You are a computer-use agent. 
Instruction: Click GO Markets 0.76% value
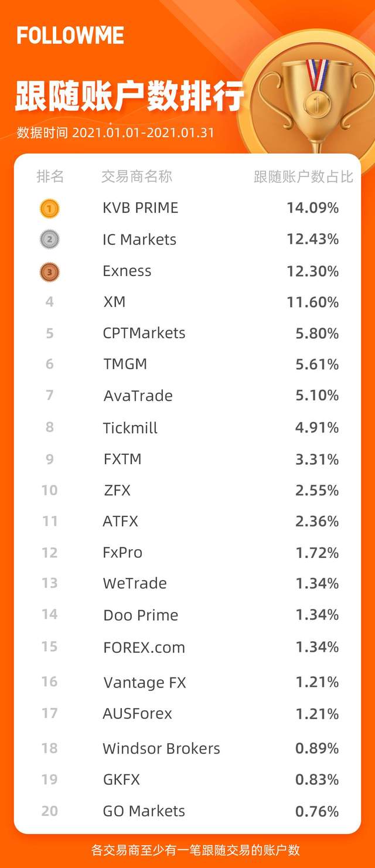tap(317, 812)
